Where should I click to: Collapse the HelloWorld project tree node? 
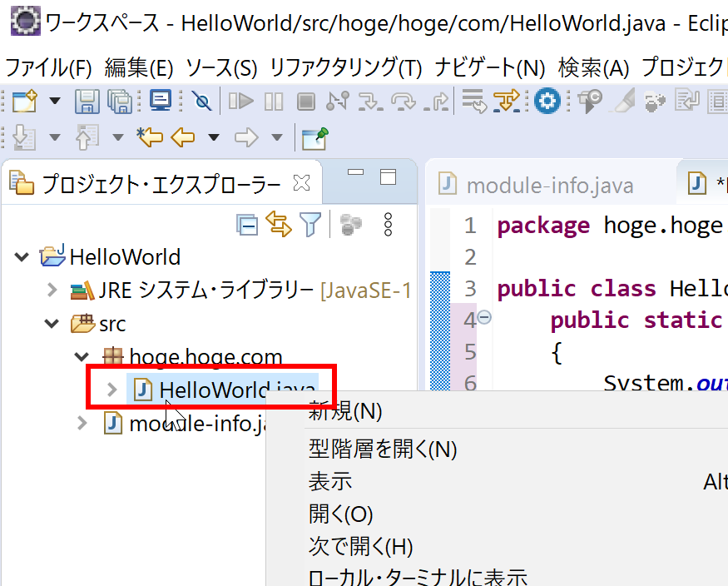(x=22, y=257)
